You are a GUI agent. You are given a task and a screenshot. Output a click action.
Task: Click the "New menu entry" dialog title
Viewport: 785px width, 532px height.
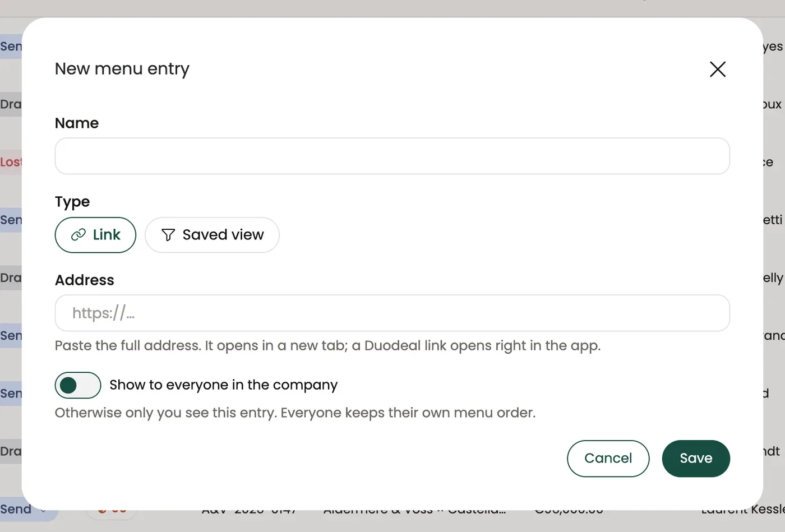tap(122, 68)
